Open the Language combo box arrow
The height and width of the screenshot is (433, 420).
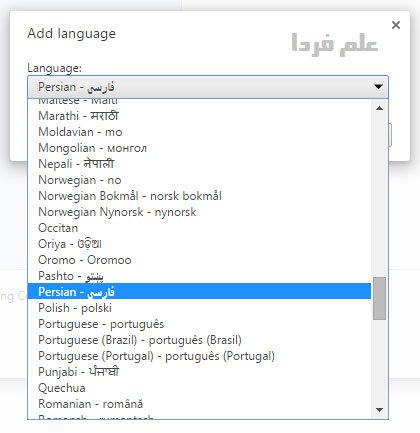pos(378,87)
